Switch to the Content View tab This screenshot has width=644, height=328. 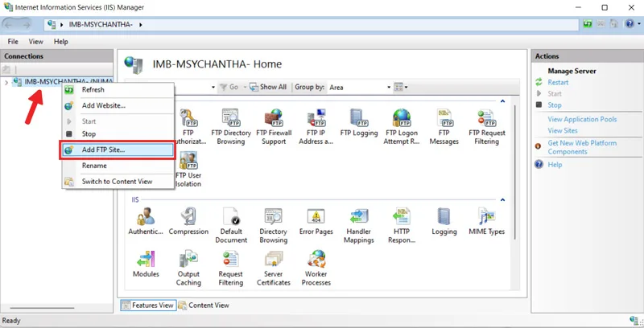[x=204, y=305]
